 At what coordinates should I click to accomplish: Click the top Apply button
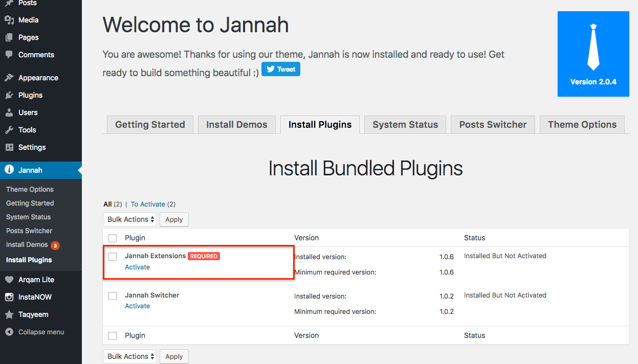(x=174, y=219)
